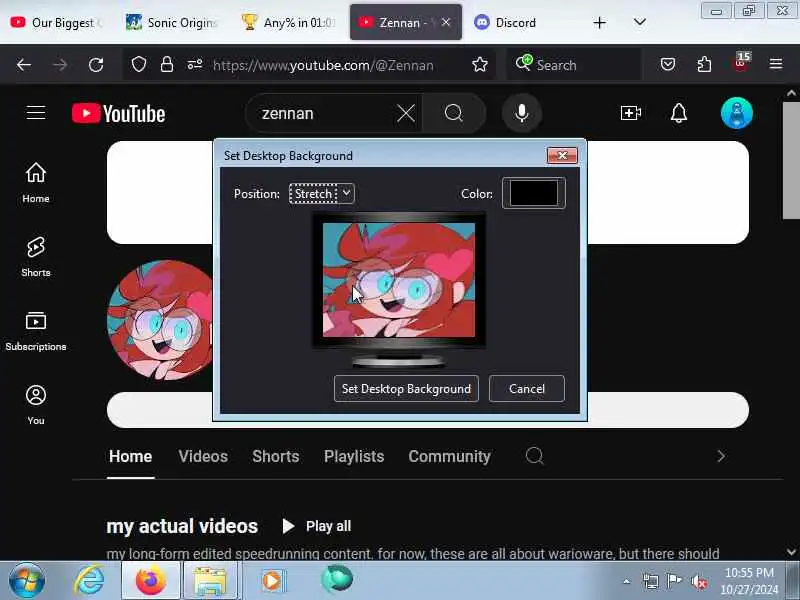Open the Pocket save icon
The image size is (800, 600).
pyautogui.click(x=668, y=64)
